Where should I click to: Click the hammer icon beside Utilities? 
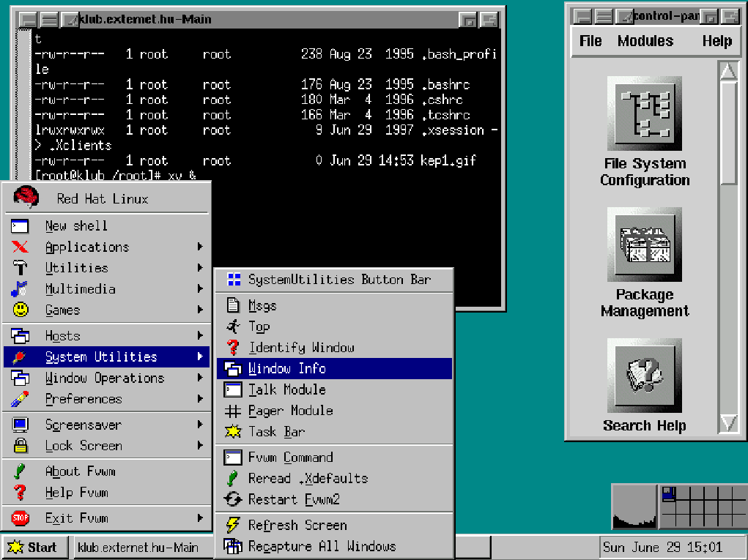[x=20, y=268]
